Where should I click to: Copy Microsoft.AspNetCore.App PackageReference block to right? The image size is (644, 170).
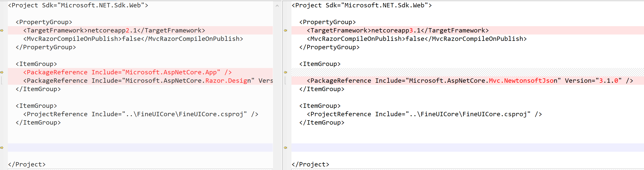pyautogui.click(x=2, y=72)
